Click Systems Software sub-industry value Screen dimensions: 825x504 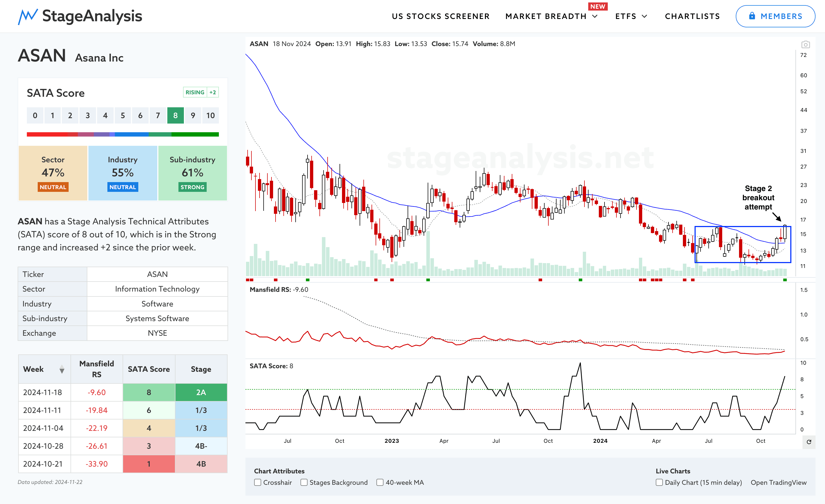[157, 318]
